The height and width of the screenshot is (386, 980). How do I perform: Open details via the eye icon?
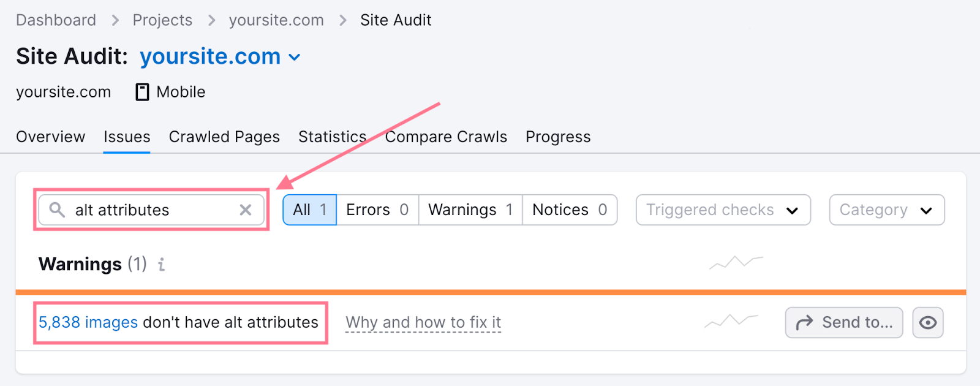pyautogui.click(x=927, y=322)
